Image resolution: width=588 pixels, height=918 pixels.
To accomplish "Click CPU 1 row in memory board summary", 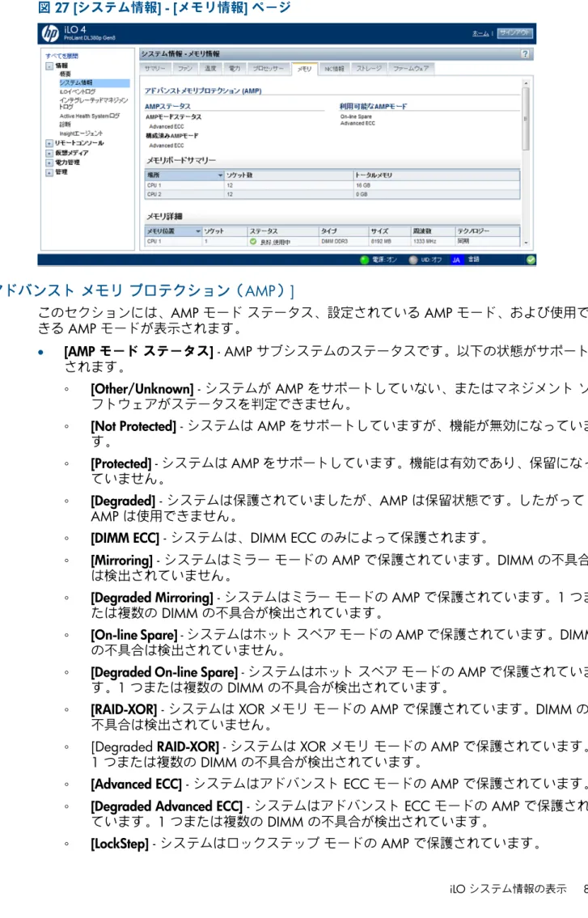I will click(x=332, y=185).
